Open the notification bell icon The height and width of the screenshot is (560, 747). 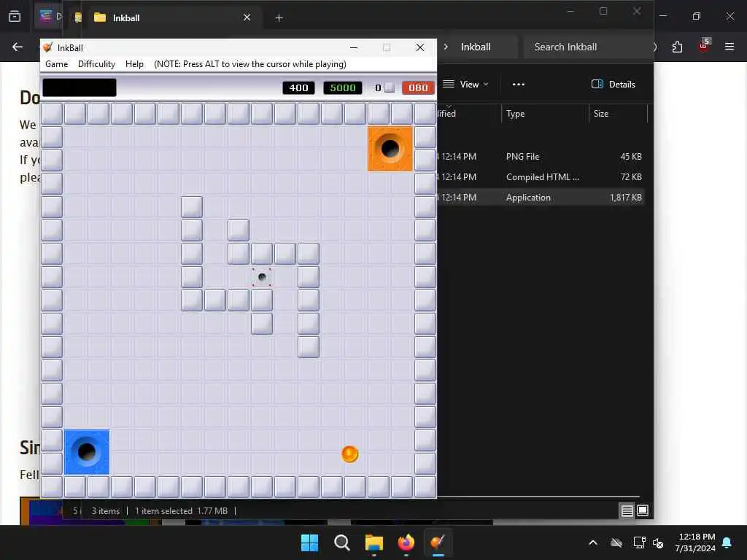tap(727, 542)
